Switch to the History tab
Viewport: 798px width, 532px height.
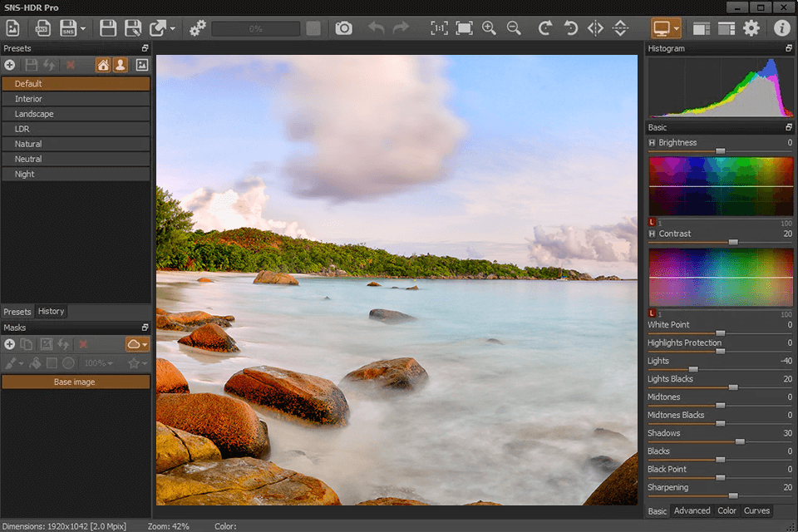(51, 312)
